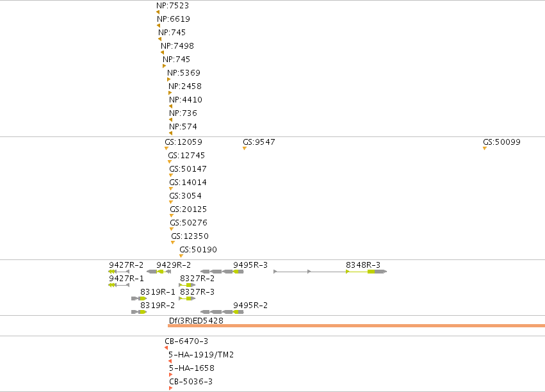
Task: Click the orange Df(3R)ED5428 deficiency bar
Action: 356,325
